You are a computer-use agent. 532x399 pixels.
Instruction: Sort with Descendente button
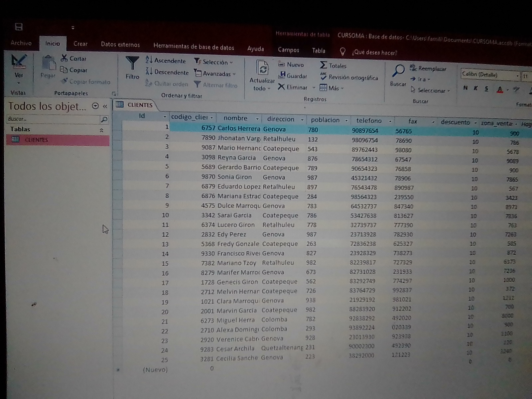pos(167,72)
